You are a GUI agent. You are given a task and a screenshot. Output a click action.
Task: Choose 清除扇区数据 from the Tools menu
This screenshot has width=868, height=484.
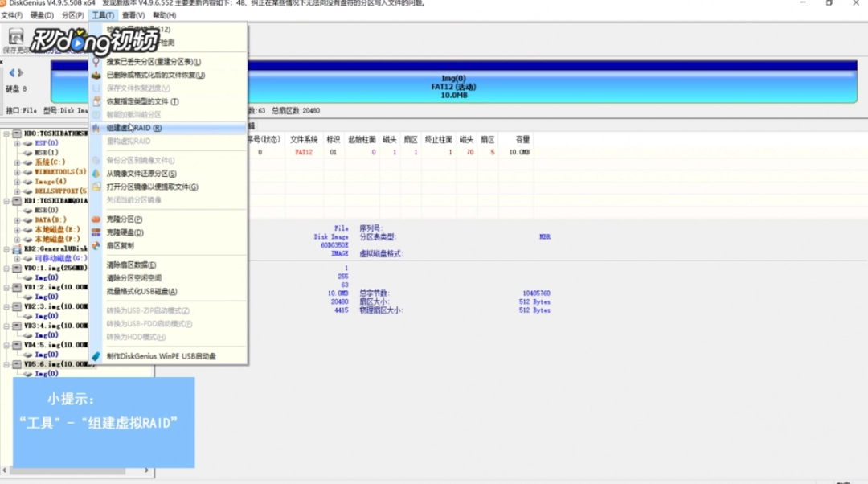(x=131, y=265)
